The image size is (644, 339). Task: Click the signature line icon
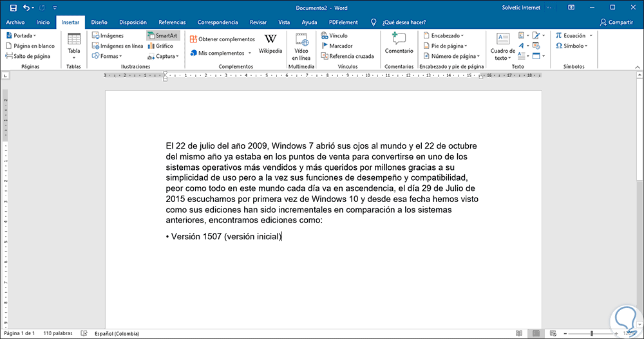(x=536, y=36)
